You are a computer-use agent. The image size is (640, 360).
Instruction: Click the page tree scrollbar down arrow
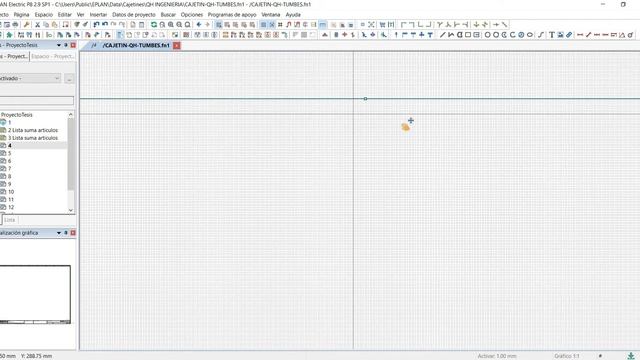coord(71,210)
